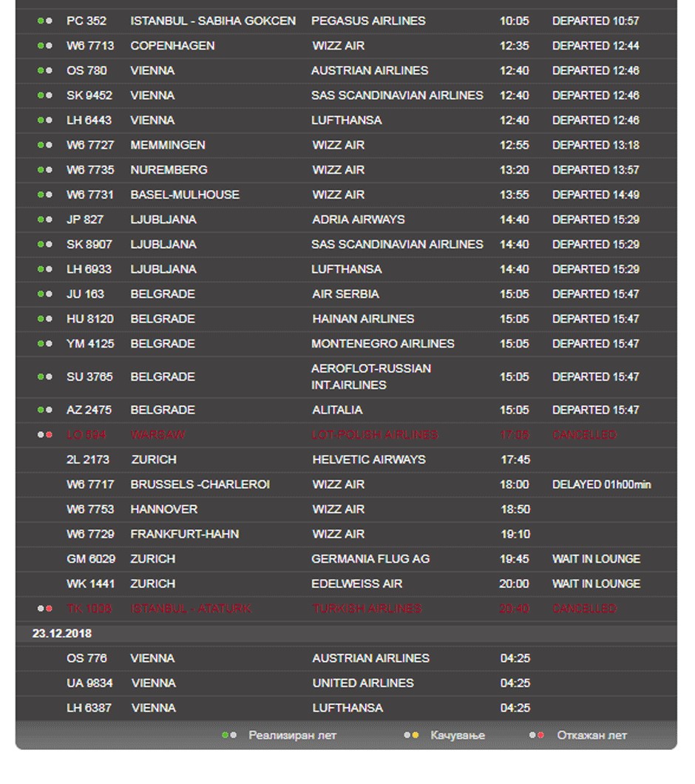Image resolution: width=695 pixels, height=784 pixels.
Task: Click the DEPARTED 10:57 status
Action: point(595,21)
